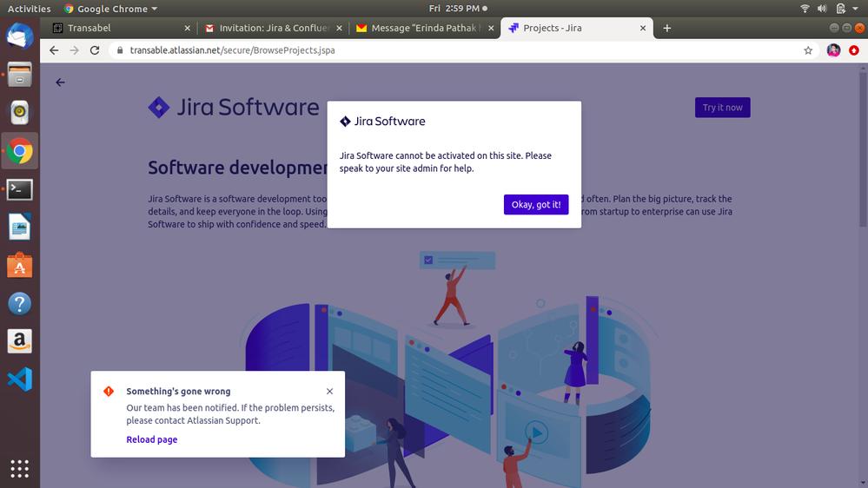The width and height of the screenshot is (868, 488).
Task: Open the Google Chrome dock icon
Action: pos(19,150)
